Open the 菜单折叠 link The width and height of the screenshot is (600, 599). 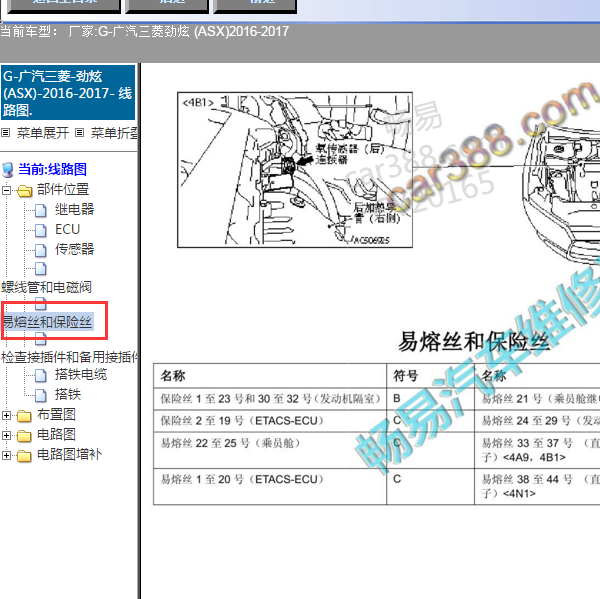[114, 133]
